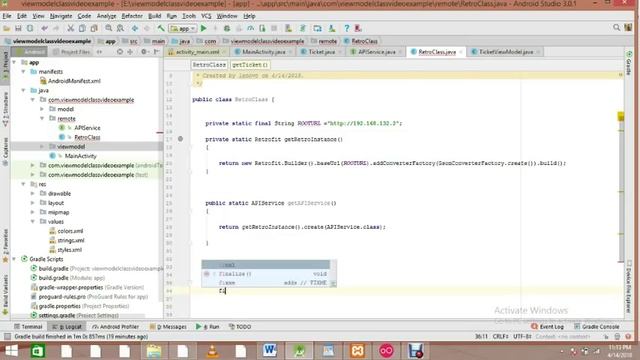This screenshot has width=640, height=360.
Task: Switch to the TicketViewModel.java tab
Action: pyautogui.click(x=505, y=52)
